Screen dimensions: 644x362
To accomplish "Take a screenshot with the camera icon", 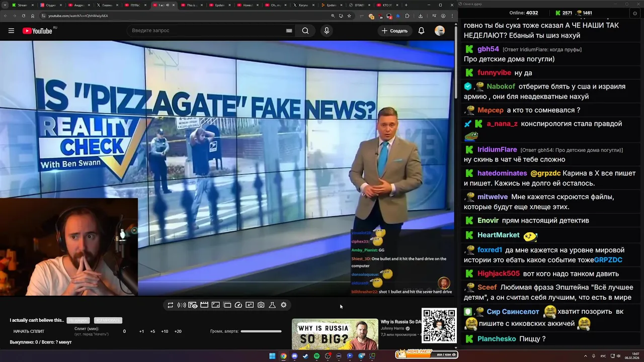I will [x=261, y=305].
